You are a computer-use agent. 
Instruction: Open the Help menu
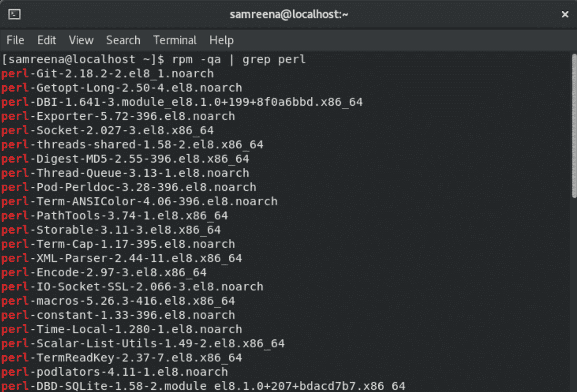221,40
